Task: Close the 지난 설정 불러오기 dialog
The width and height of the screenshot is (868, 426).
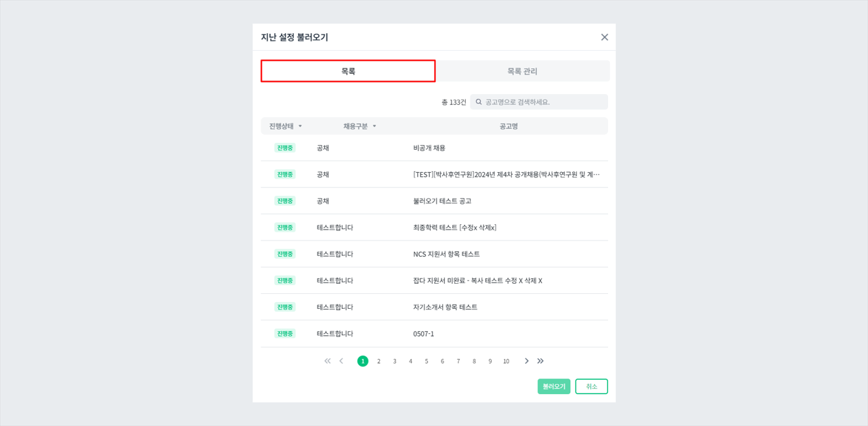Action: point(604,37)
